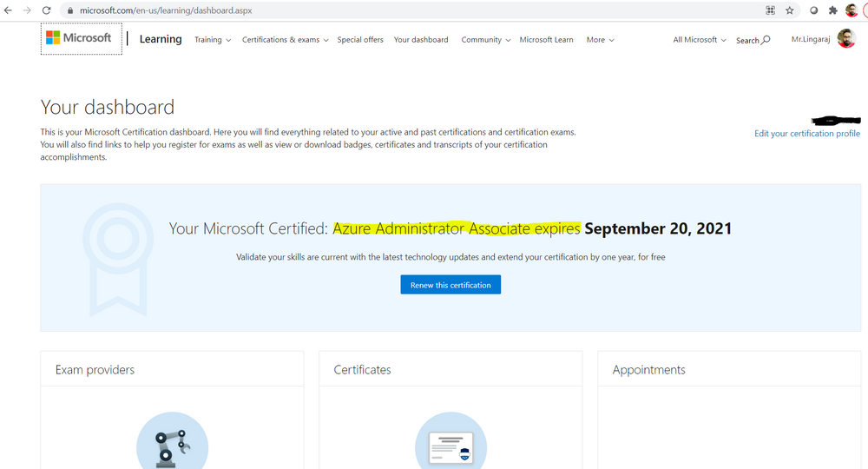Open the Chrome profile avatar
The height and width of the screenshot is (469, 868).
point(852,10)
